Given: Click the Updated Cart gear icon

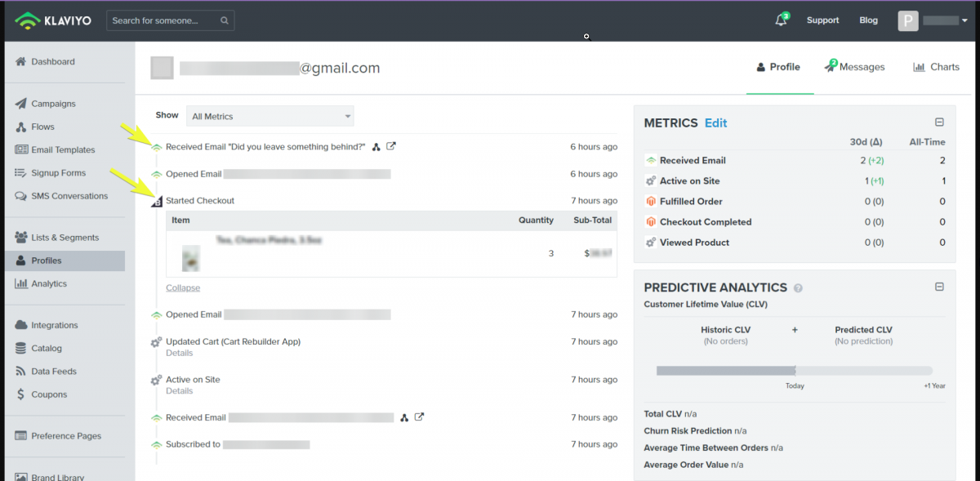Looking at the screenshot, I should tap(156, 342).
